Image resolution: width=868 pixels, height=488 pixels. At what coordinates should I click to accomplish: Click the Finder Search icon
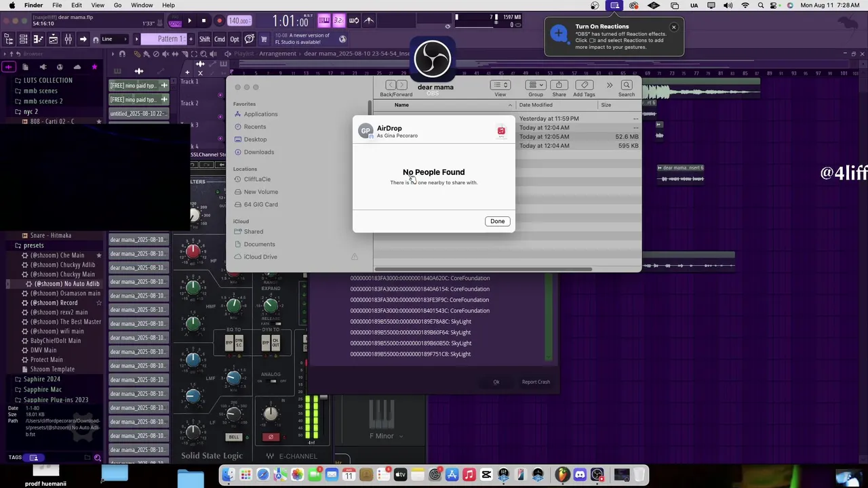coord(627,85)
